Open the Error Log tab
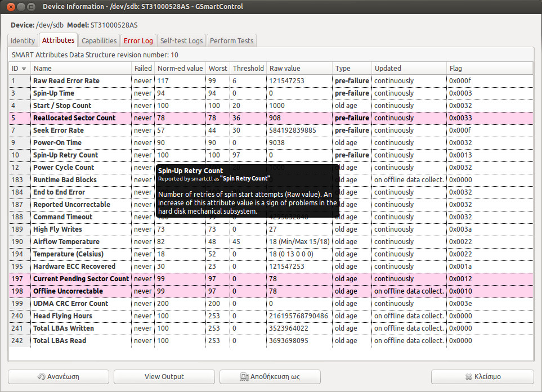 coord(138,40)
